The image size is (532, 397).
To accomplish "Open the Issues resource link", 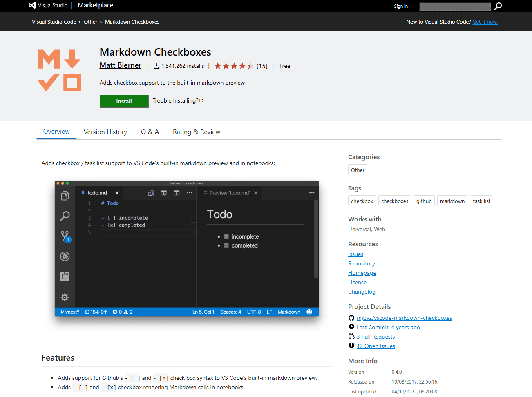I will point(355,254).
